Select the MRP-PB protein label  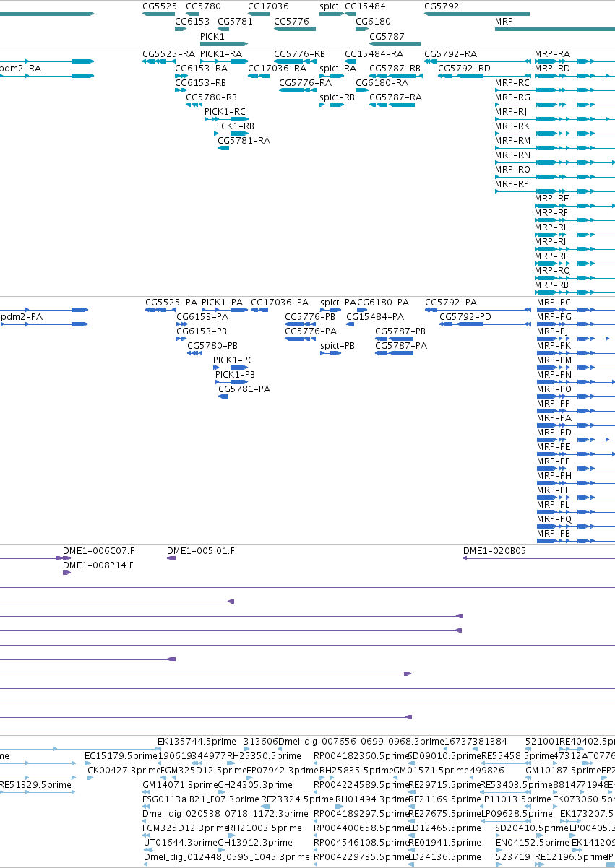click(x=554, y=534)
